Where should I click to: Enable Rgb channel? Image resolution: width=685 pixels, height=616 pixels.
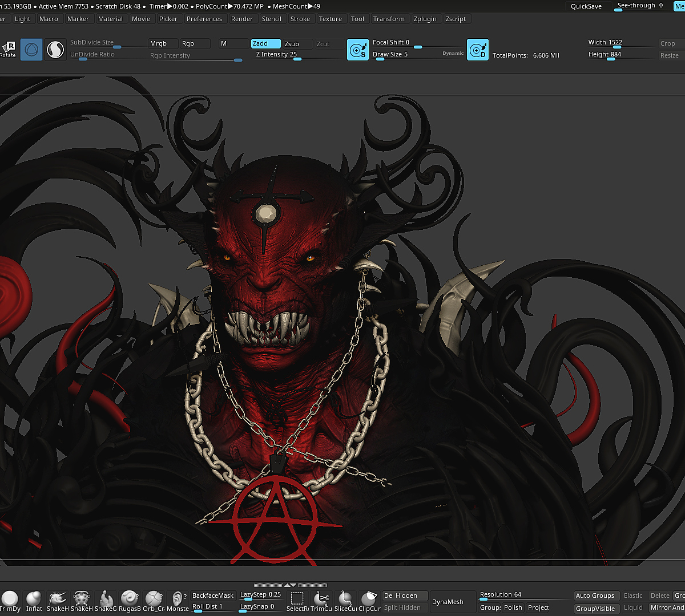195,43
